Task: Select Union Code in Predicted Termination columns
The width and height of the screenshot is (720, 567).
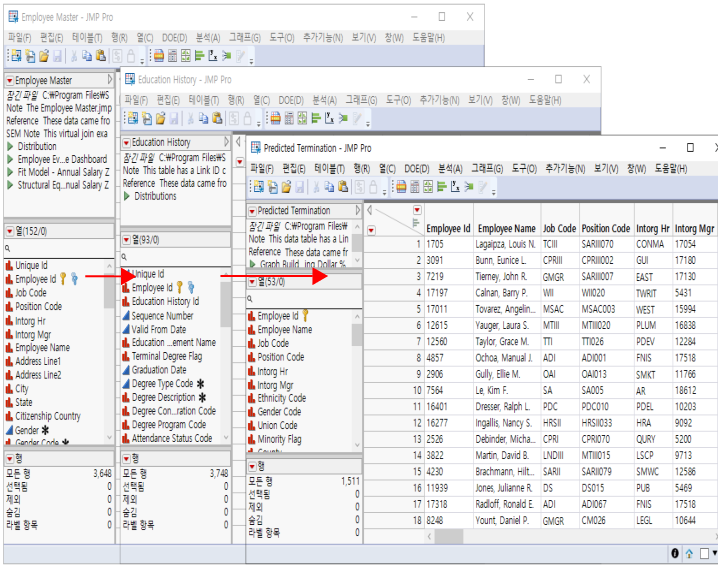Action: point(277,426)
